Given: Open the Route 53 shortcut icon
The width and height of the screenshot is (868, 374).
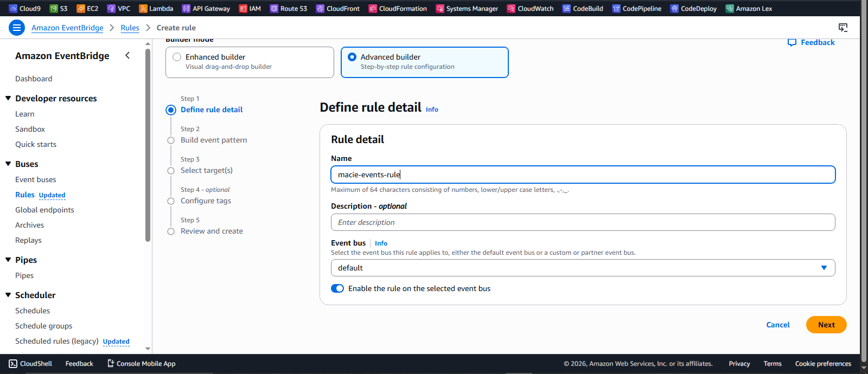Looking at the screenshot, I should tap(274, 8).
